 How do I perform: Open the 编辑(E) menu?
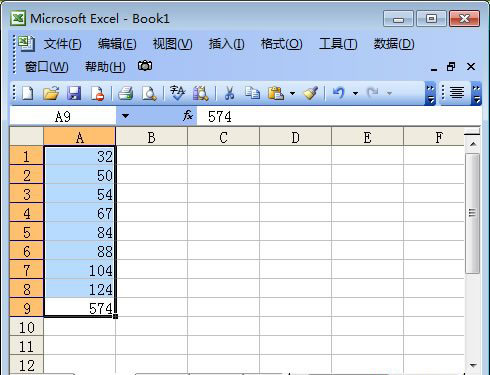(117, 44)
